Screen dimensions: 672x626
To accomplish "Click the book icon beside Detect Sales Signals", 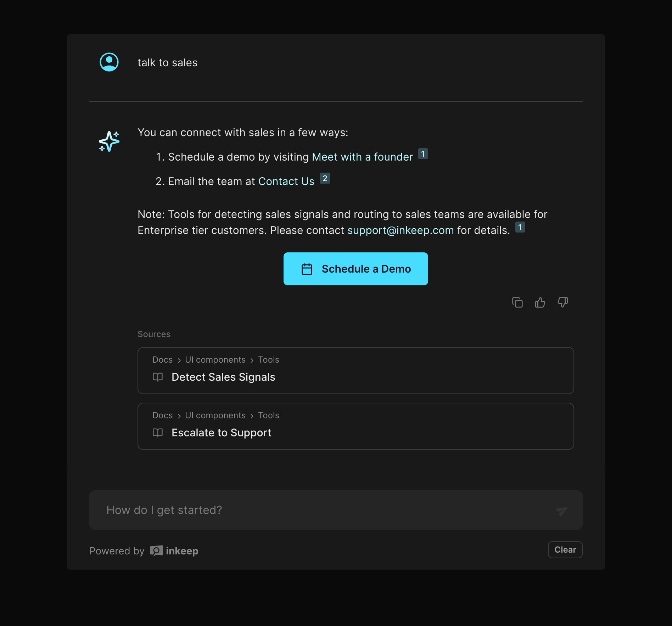I will 158,377.
